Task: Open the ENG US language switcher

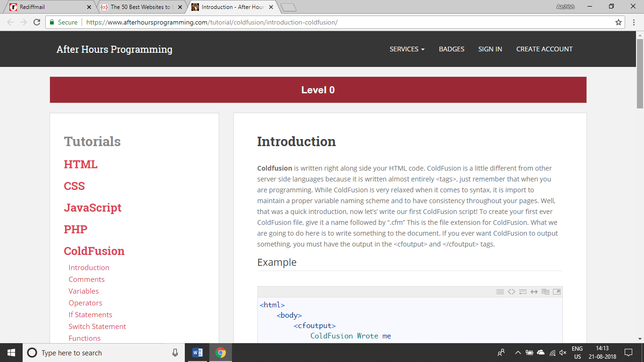Action: tap(577, 353)
